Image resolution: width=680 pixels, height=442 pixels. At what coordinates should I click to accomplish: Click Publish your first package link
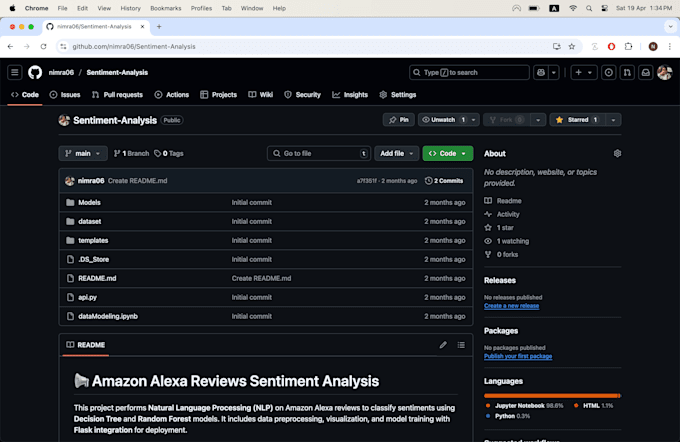tap(518, 356)
